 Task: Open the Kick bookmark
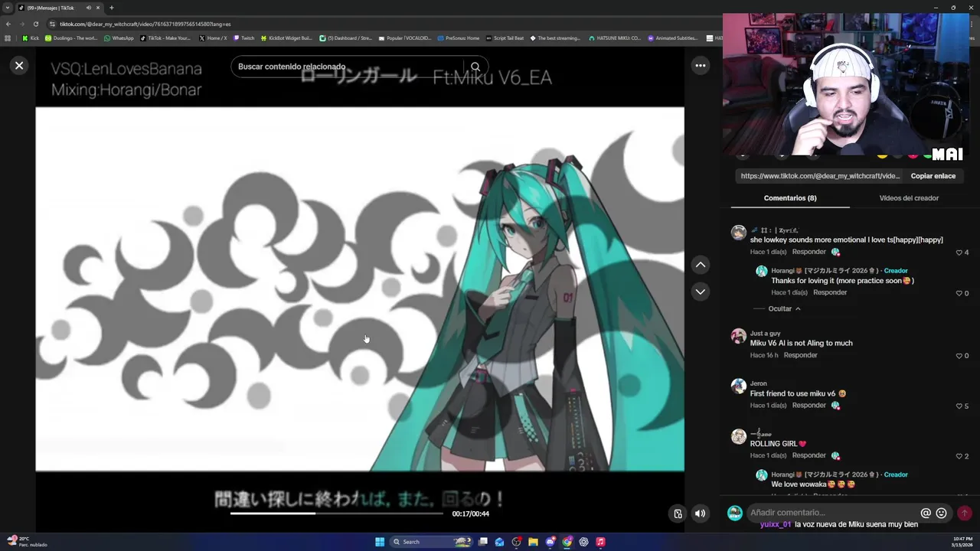[30, 37]
